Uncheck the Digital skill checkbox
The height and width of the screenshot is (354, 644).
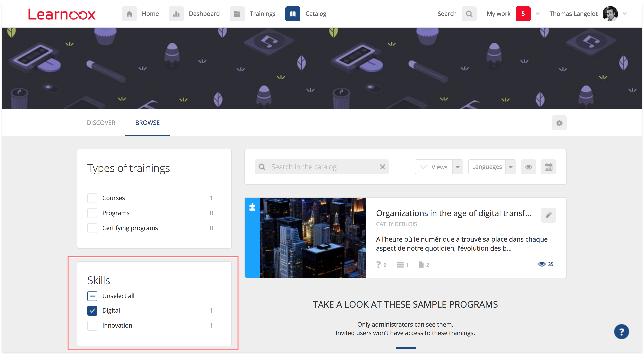pyautogui.click(x=92, y=311)
